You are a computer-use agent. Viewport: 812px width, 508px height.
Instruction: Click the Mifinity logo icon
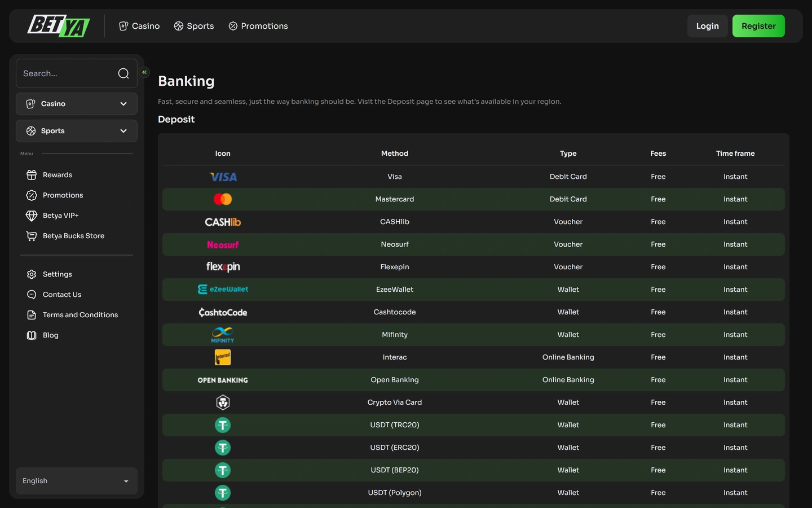[223, 335]
